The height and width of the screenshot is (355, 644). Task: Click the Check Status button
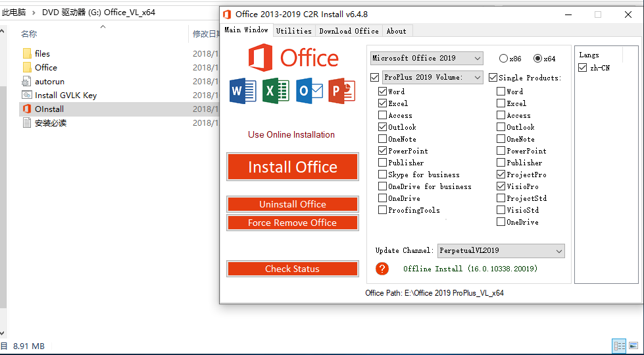coord(293,269)
